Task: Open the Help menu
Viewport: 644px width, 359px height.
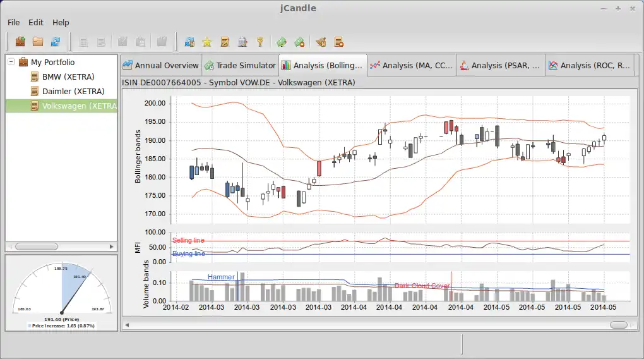Action: [x=61, y=23]
